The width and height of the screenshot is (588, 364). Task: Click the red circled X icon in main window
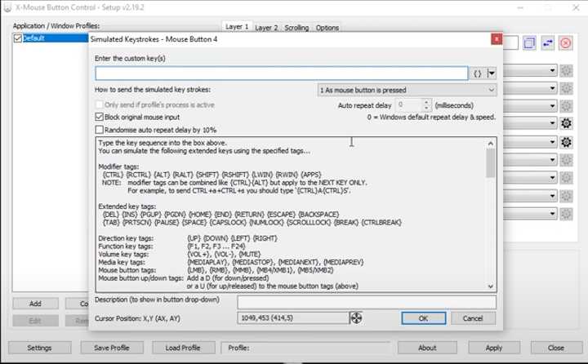pyautogui.click(x=565, y=43)
